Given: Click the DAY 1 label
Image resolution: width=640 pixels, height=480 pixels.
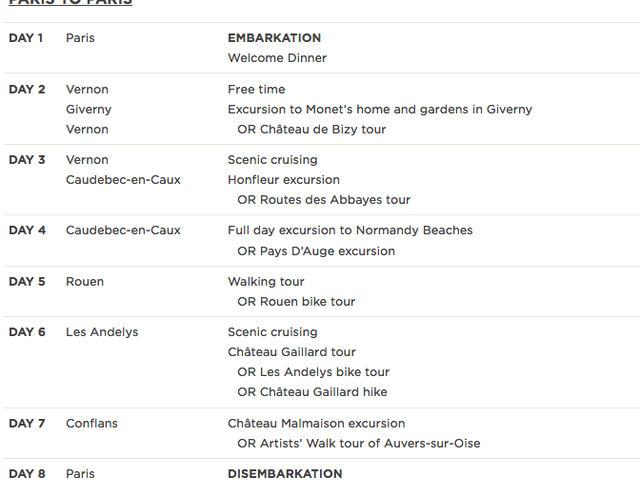Looking at the screenshot, I should coord(26,38).
